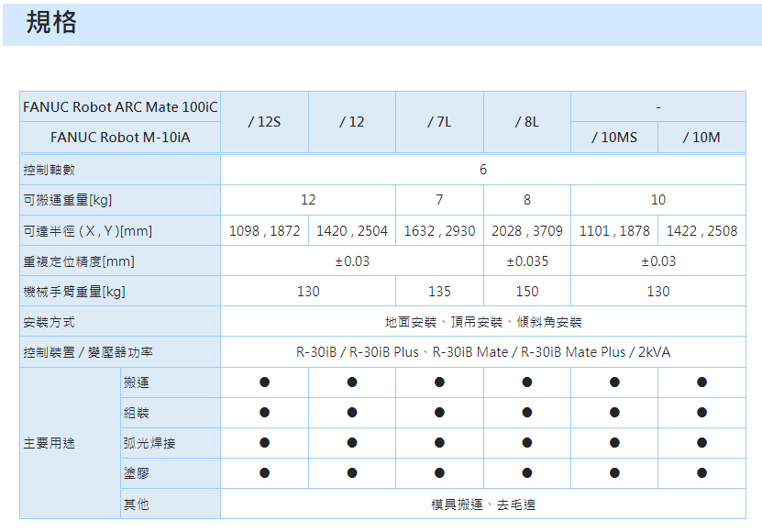Select the FANUC Robot ARC Mate 100iC cell
Screen dimensions: 762x532
coord(120,107)
